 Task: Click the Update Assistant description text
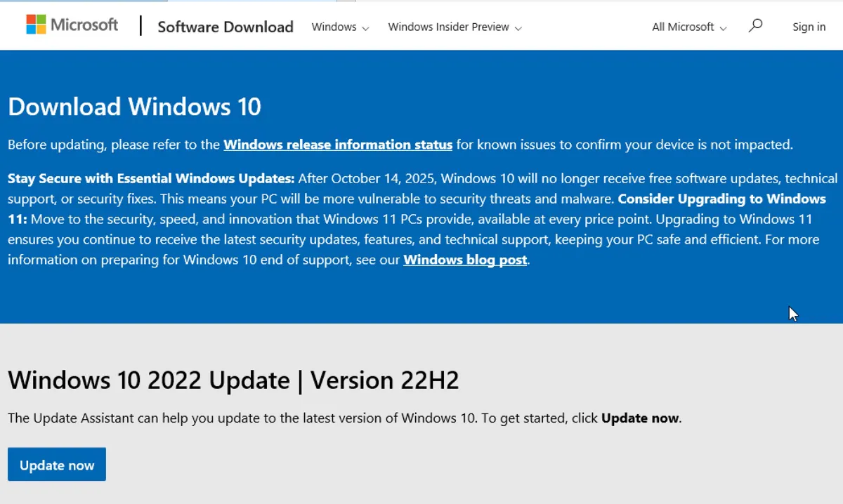tap(344, 418)
